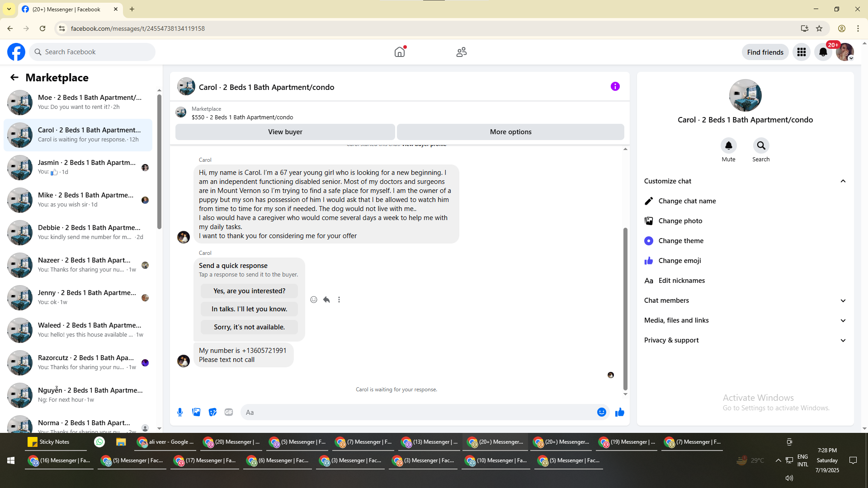Expand Privacy & support section
The height and width of the screenshot is (488, 868).
[843, 340]
